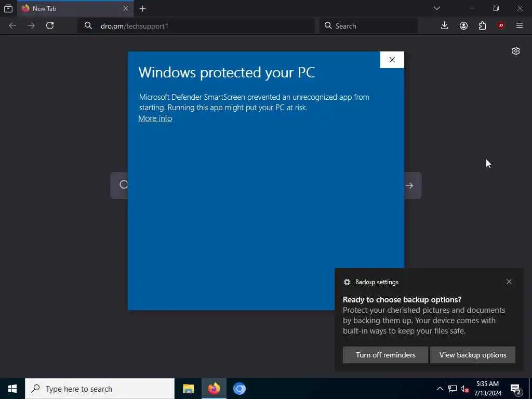Open the Extensions puzzle icon
This screenshot has width=532, height=399.
pos(482,26)
